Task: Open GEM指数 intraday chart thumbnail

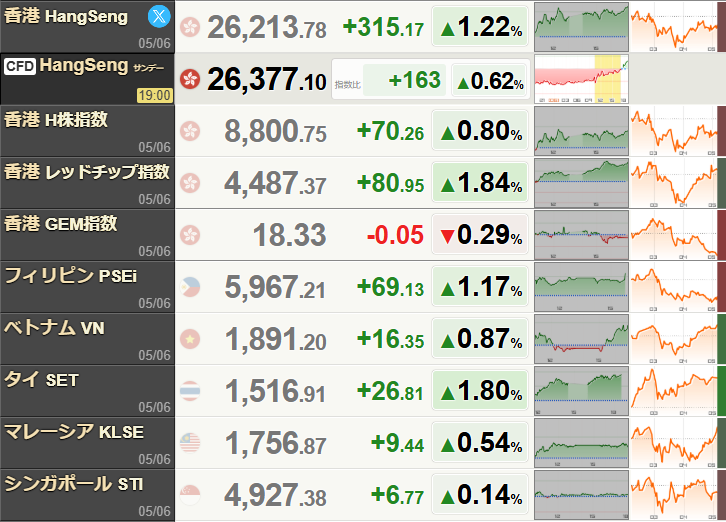Action: pos(582,235)
